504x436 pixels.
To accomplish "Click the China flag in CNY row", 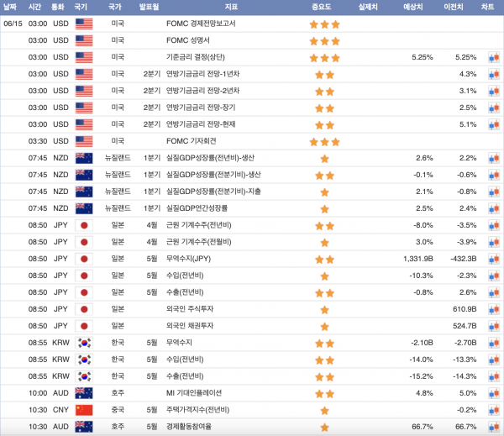I will (x=83, y=409).
